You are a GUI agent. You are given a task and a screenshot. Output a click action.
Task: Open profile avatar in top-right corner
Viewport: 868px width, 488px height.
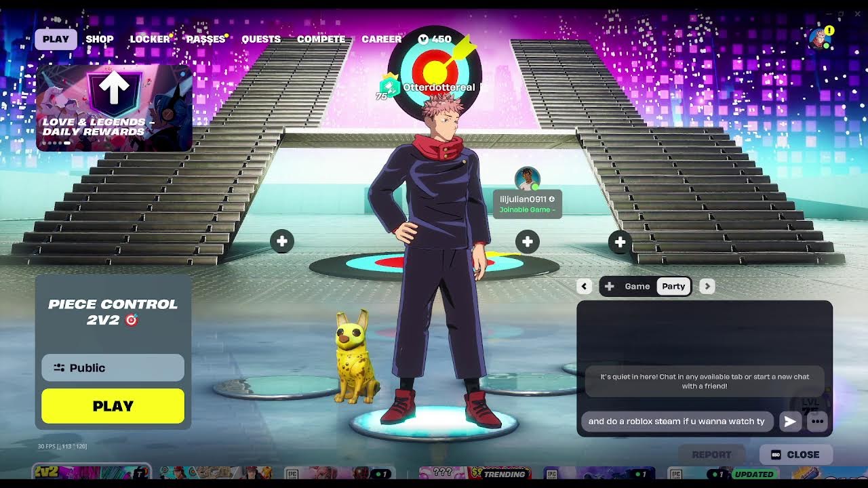pyautogui.click(x=820, y=39)
